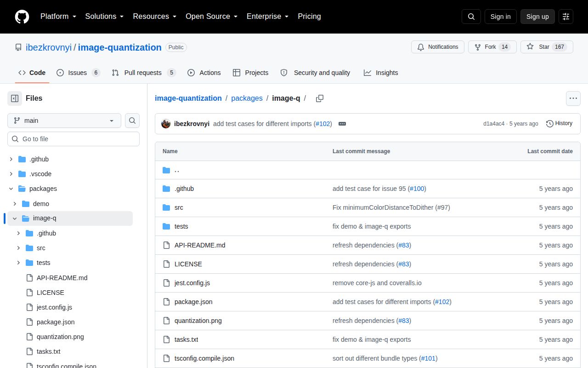The image size is (588, 368).
Task: Open 'Fix minimumColorDistanceToDither' commit message
Action: point(391,207)
